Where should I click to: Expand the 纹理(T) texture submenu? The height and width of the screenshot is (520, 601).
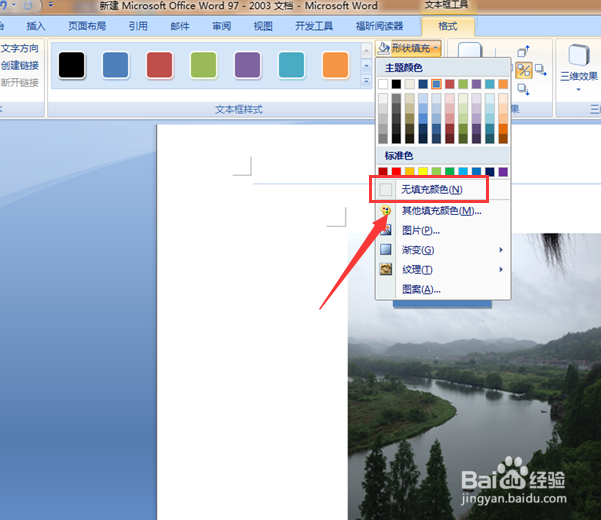tap(443, 270)
